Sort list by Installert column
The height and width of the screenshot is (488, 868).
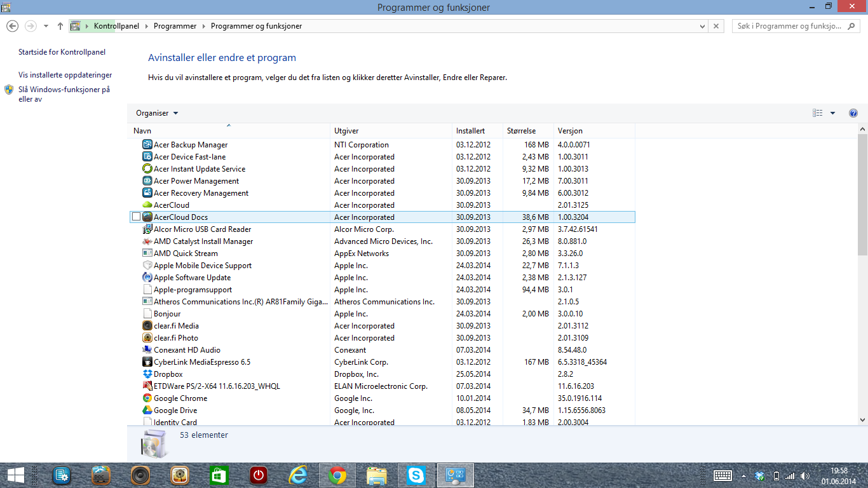coord(477,131)
